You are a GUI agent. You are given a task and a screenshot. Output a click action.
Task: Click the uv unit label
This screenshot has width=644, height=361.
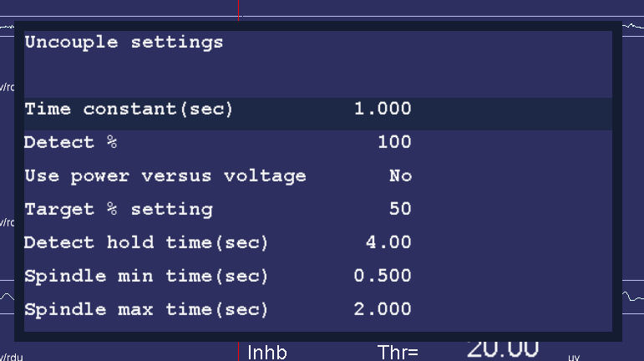click(x=574, y=357)
